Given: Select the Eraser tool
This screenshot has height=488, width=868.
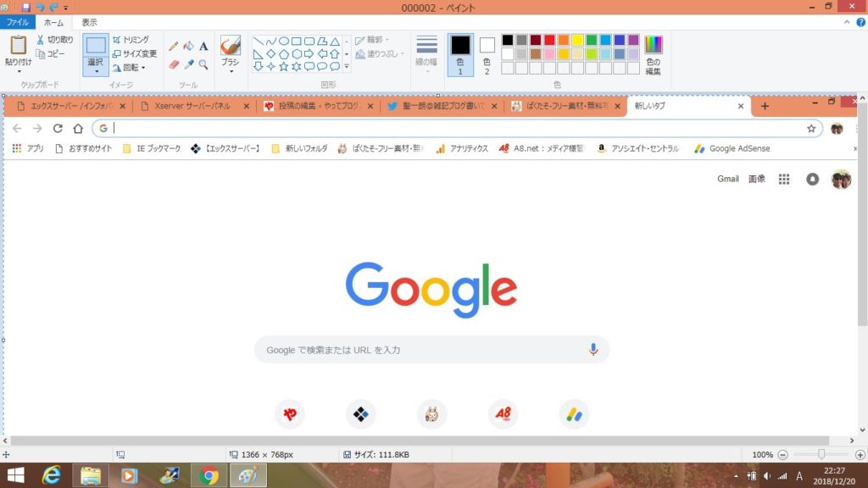Looking at the screenshot, I should tap(174, 64).
